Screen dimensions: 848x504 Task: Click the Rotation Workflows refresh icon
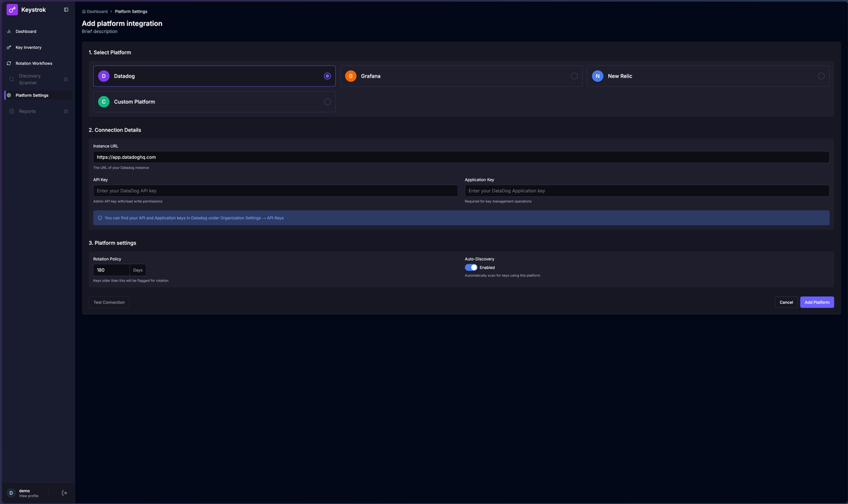(x=9, y=64)
